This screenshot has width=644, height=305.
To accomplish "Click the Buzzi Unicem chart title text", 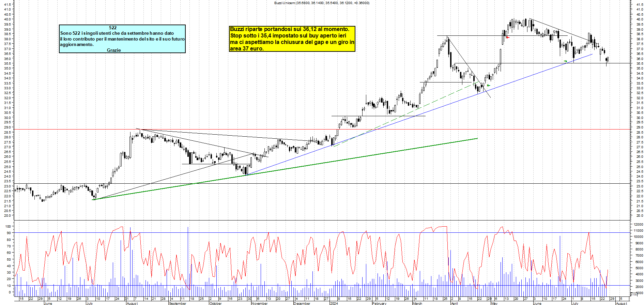I will point(322,3).
